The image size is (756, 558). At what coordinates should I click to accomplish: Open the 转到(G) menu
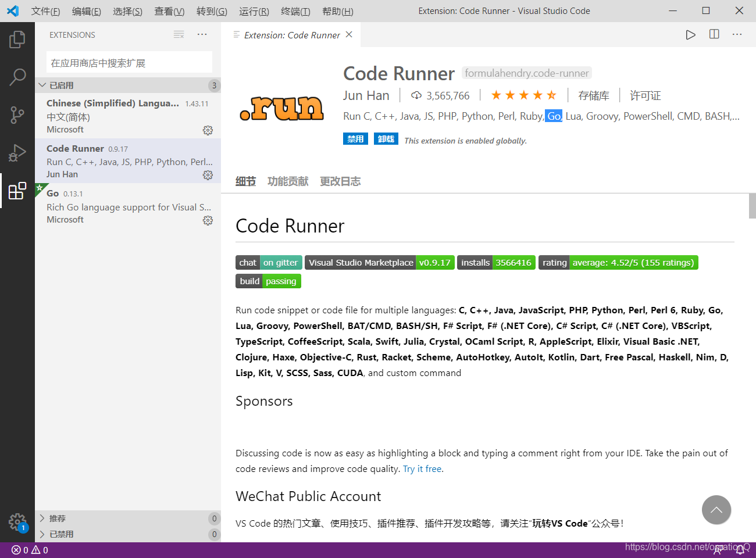[212, 11]
